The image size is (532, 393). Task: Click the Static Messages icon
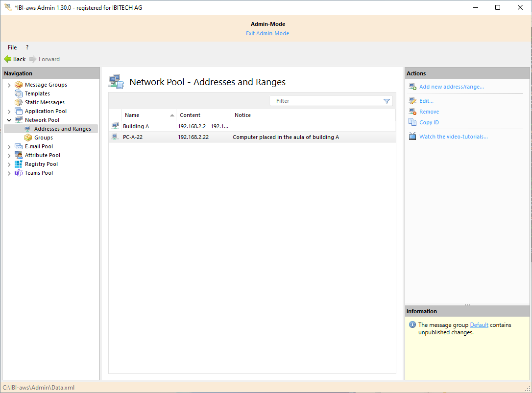(x=19, y=102)
